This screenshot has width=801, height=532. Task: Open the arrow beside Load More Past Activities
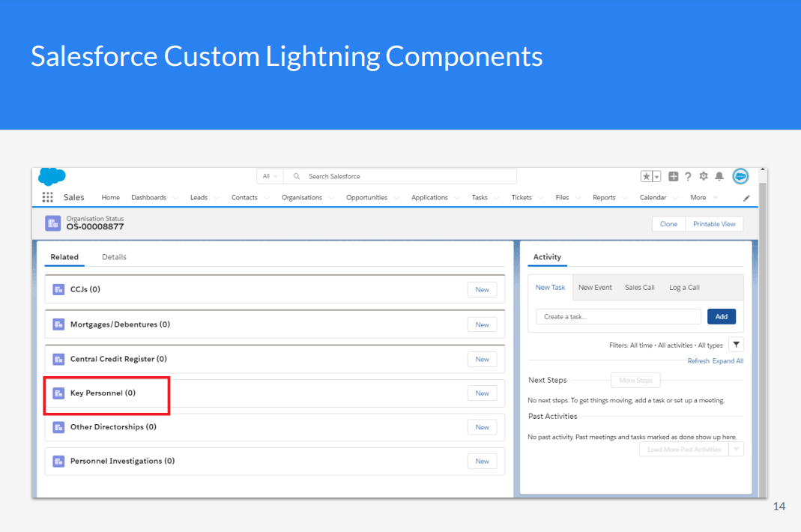coord(736,450)
